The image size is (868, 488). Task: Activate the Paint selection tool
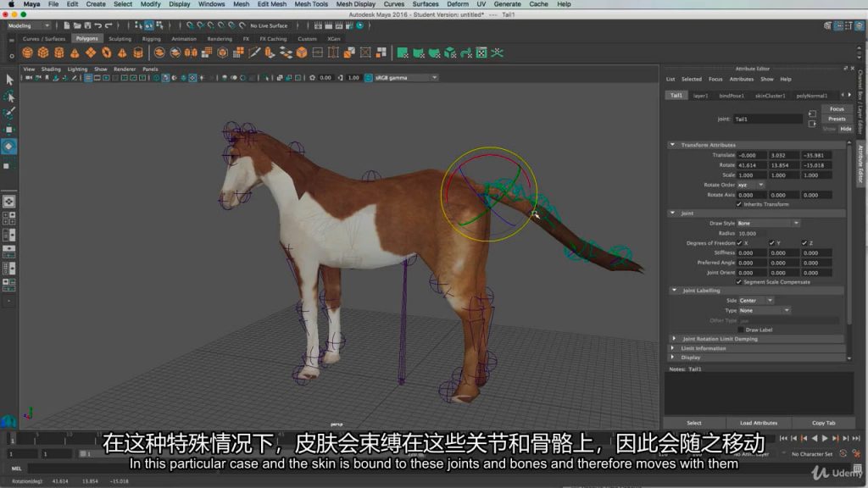point(8,114)
